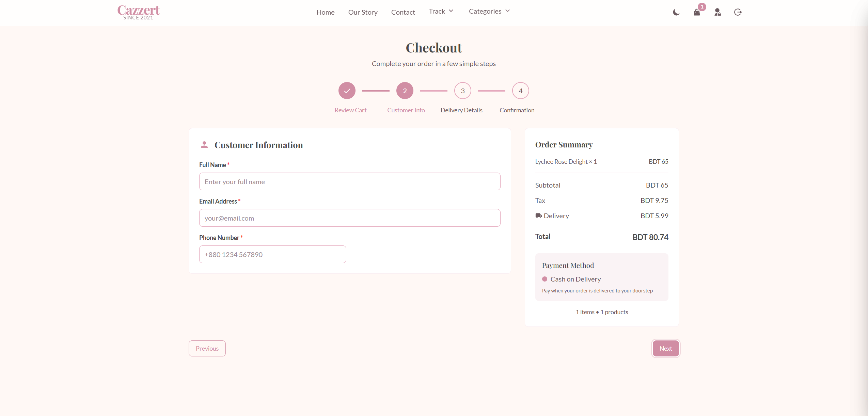Click the Previous button

coord(207,348)
